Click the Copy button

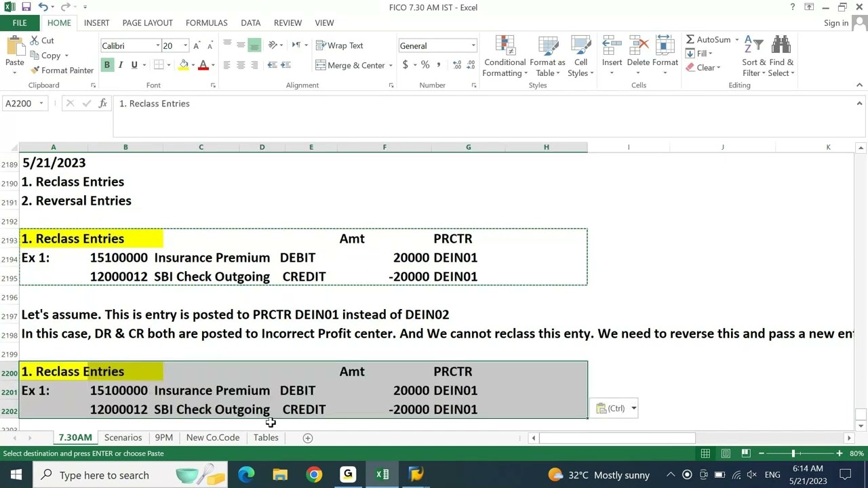point(45,56)
